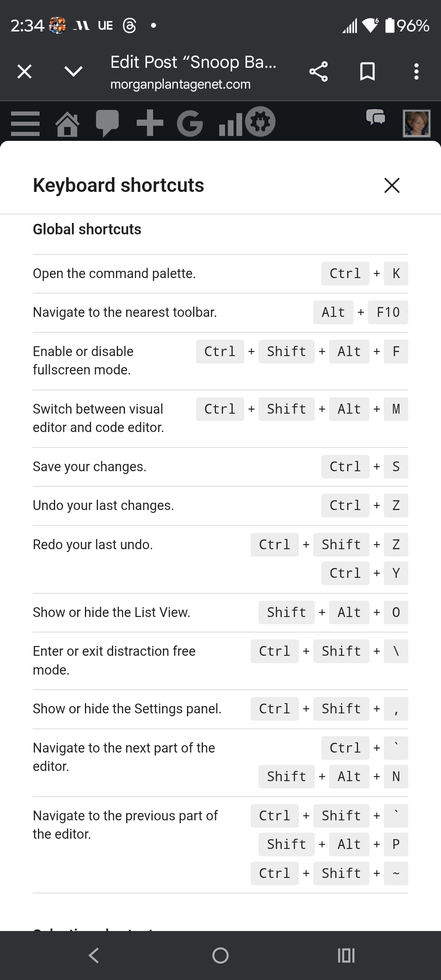
Task: Open the Google Site Kit icon
Action: 190,123
